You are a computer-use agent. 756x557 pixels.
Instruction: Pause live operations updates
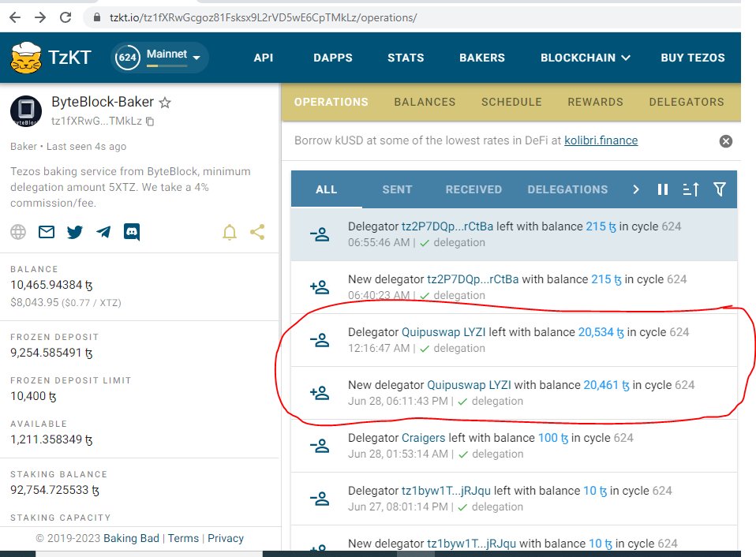(663, 189)
